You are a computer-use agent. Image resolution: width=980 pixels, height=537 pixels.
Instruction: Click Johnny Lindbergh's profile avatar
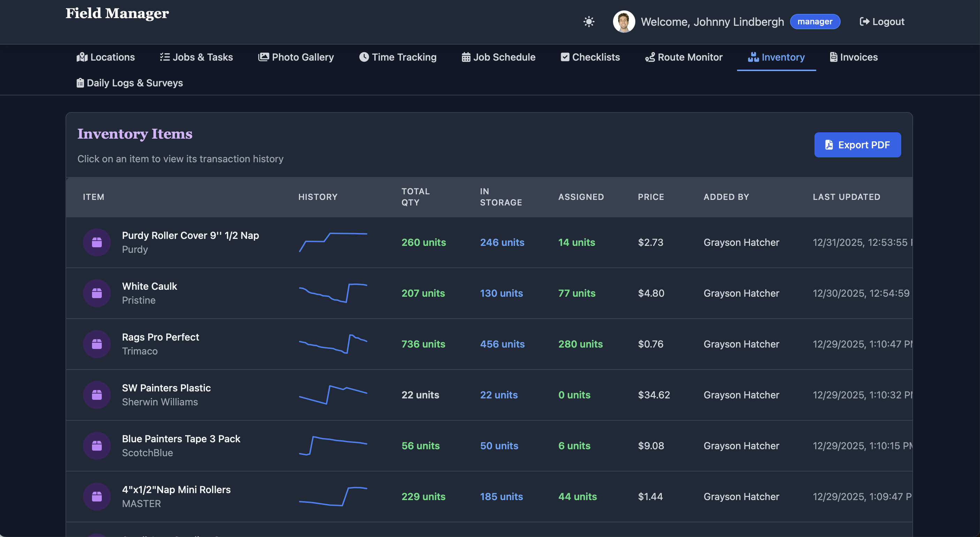click(623, 22)
